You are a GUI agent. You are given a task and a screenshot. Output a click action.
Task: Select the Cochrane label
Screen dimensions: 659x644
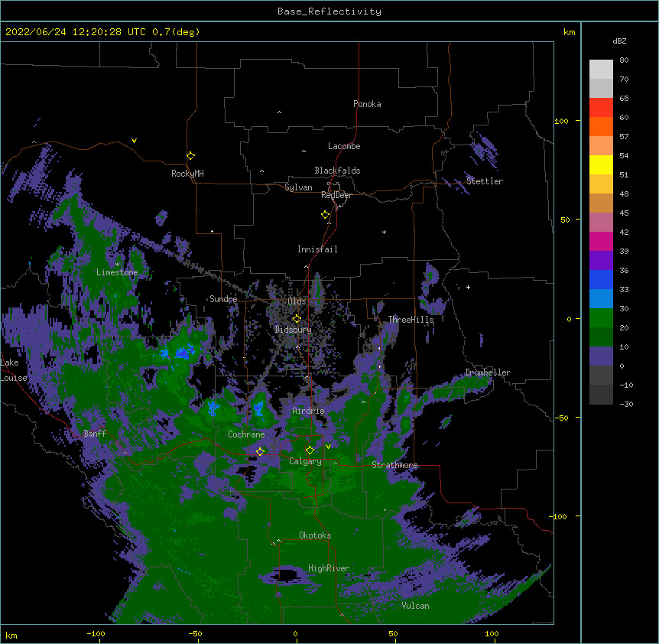tap(246, 434)
